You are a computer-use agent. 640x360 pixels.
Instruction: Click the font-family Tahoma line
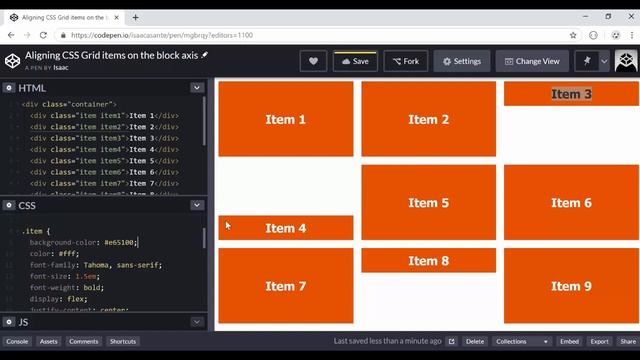(x=96, y=265)
